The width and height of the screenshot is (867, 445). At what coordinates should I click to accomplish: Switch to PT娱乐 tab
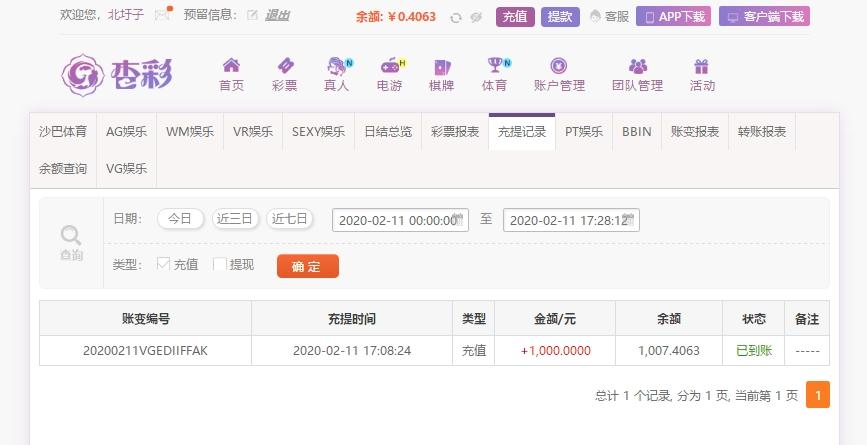click(x=584, y=132)
